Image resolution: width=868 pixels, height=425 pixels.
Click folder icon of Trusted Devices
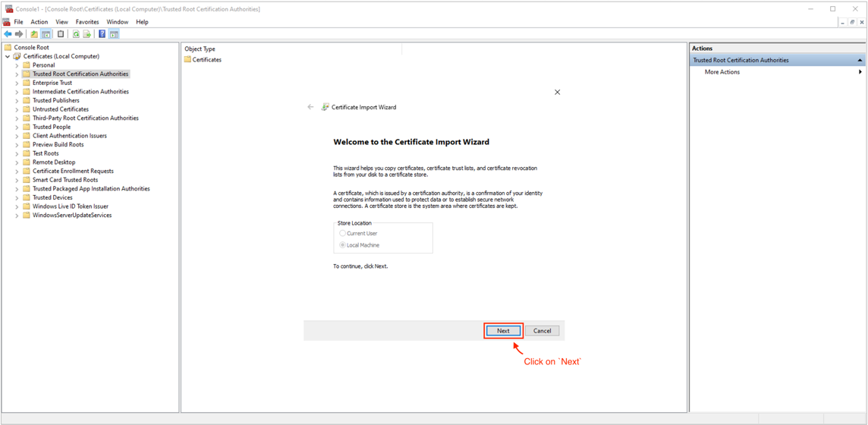26,197
